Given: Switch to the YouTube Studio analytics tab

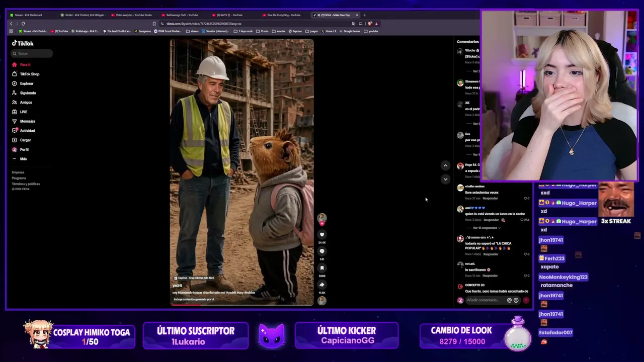Looking at the screenshot, I should (x=133, y=15).
